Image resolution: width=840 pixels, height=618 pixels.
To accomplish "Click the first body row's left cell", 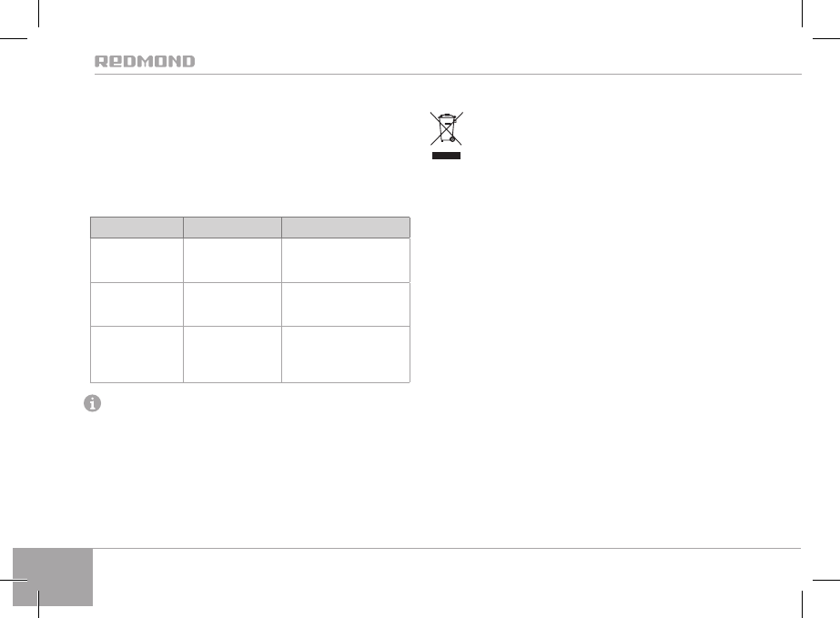I will 137,260.
